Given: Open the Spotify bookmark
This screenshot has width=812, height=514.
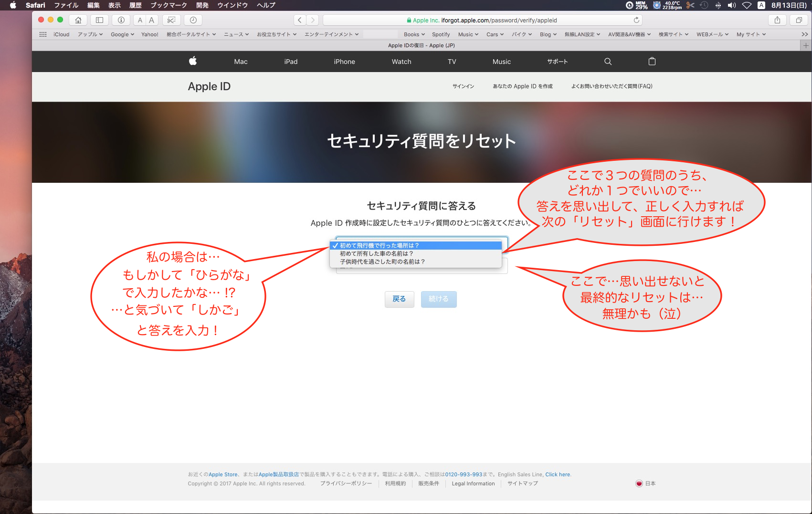Looking at the screenshot, I should click(x=441, y=34).
